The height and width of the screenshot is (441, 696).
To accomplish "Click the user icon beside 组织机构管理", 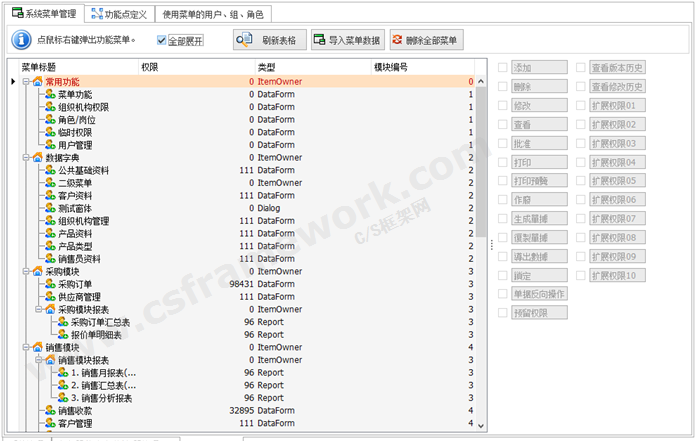I will pyautogui.click(x=50, y=221).
